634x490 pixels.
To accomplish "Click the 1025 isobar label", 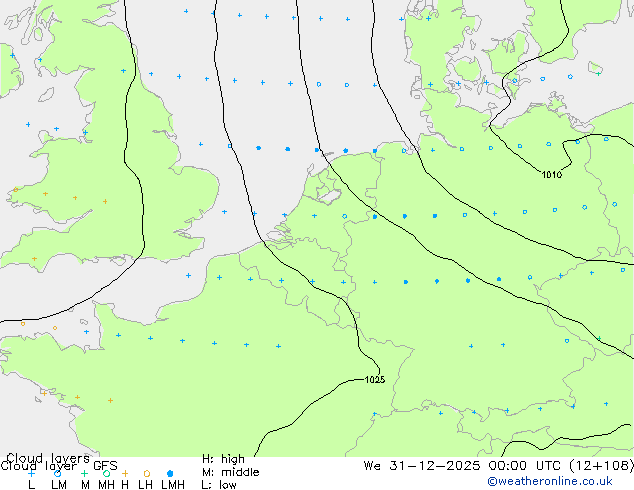I will tap(375, 380).
